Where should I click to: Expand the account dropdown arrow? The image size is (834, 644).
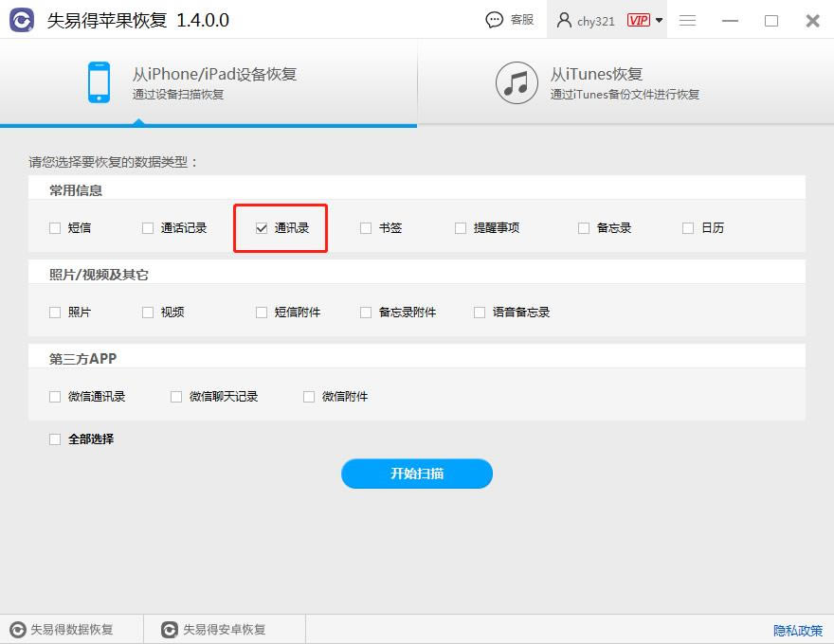click(659, 20)
